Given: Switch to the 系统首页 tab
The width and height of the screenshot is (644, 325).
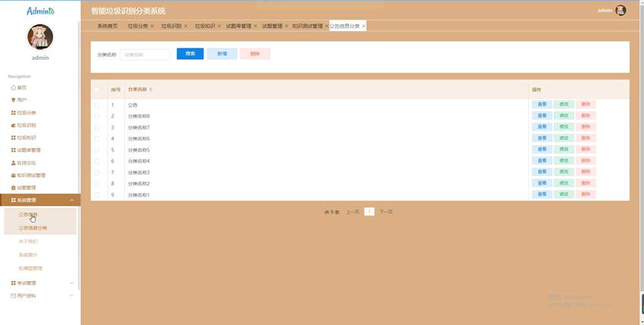Looking at the screenshot, I should point(107,26).
